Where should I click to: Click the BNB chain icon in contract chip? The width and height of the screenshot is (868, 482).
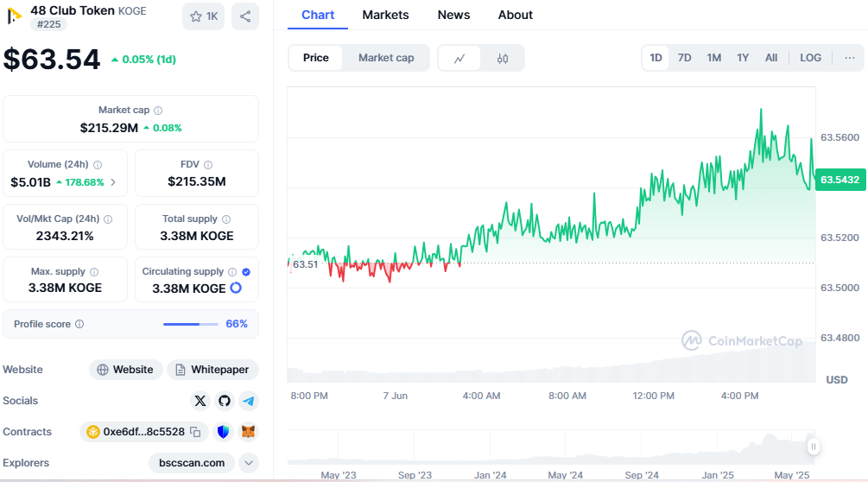click(x=92, y=432)
